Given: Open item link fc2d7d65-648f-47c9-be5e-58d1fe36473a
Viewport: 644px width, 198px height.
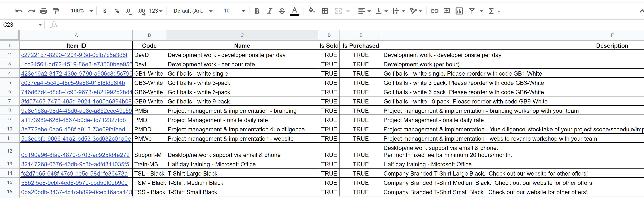Looking at the screenshot, I should 74,174.
